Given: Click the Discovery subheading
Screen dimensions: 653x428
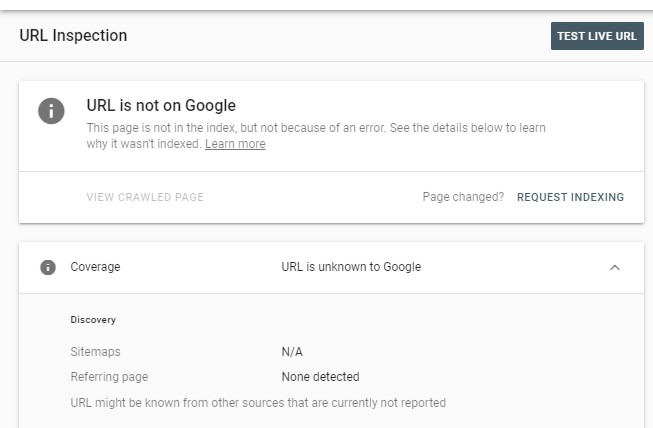Looking at the screenshot, I should pyautogui.click(x=93, y=320).
